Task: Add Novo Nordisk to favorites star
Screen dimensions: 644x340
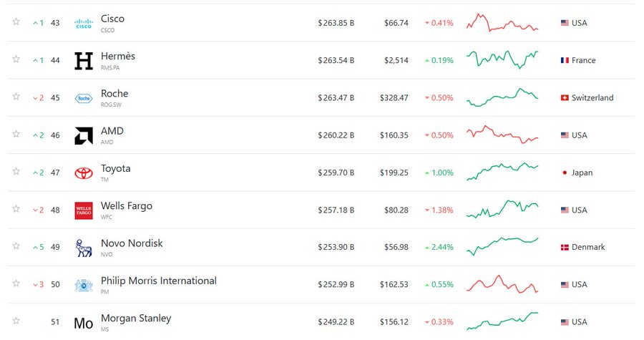Action: tap(16, 246)
